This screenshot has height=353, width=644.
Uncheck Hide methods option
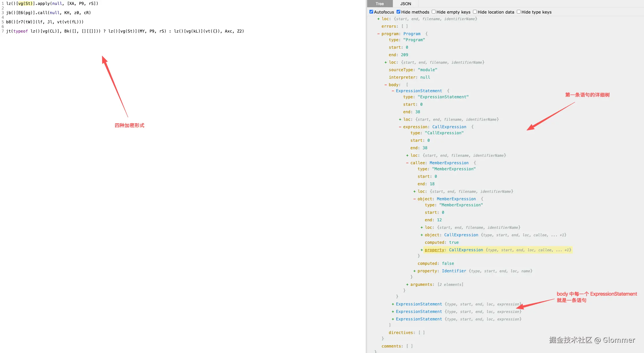[398, 12]
